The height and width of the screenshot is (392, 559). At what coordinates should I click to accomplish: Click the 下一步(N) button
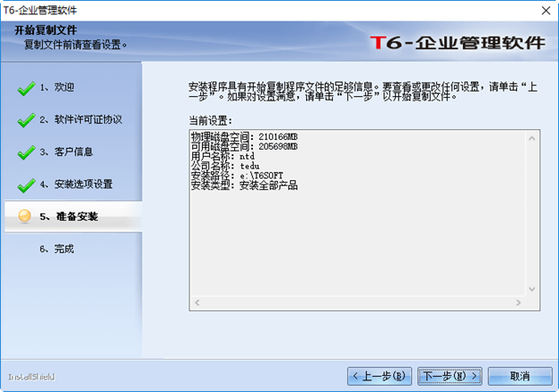[x=450, y=376]
